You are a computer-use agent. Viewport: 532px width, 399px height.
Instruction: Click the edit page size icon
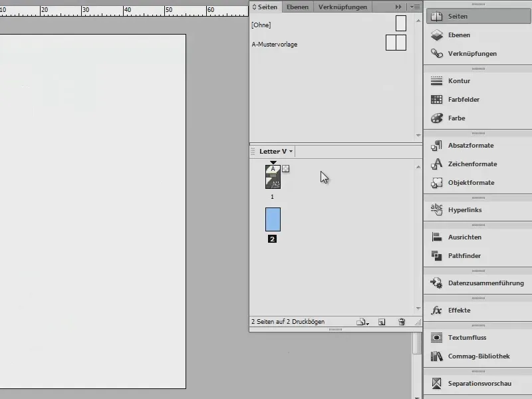coord(362,322)
